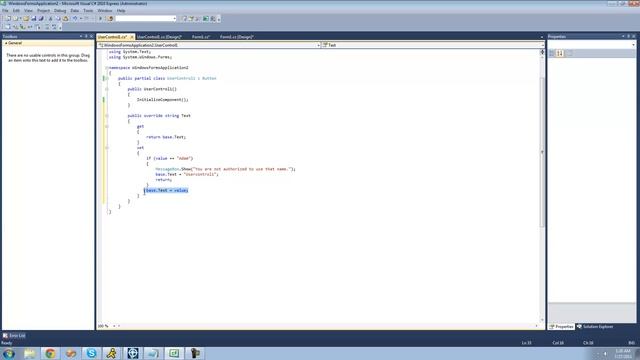
Task: Open the Edit menu
Action: [x=16, y=11]
